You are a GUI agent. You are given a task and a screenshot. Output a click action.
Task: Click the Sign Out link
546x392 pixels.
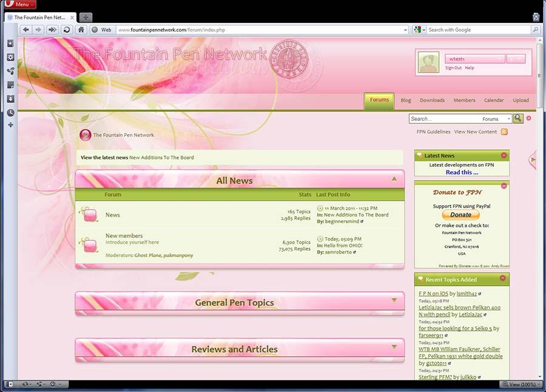click(453, 68)
